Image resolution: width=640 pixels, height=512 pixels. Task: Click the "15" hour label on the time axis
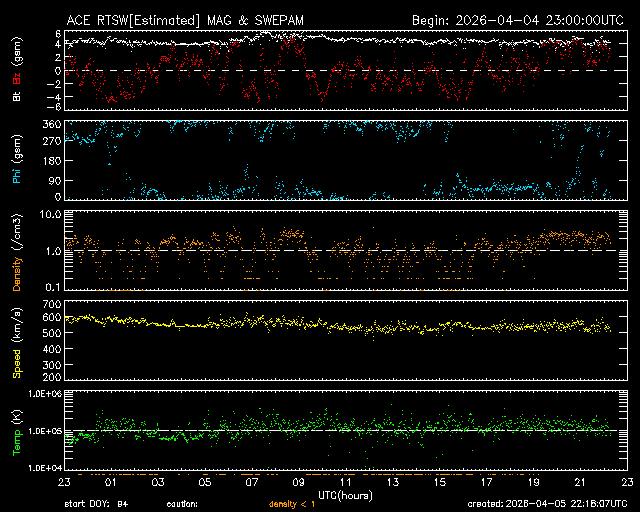[440, 482]
